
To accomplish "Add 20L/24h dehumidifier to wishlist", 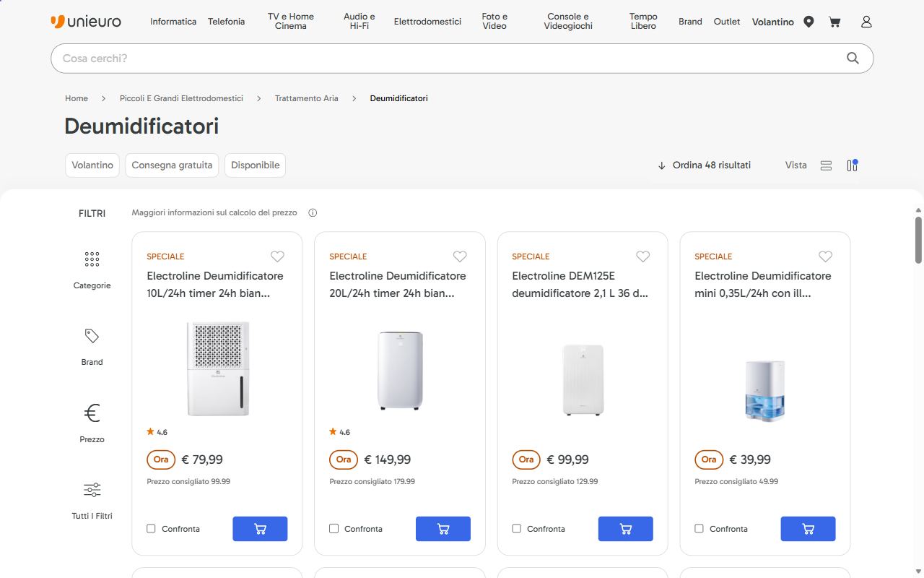I will click(x=460, y=256).
